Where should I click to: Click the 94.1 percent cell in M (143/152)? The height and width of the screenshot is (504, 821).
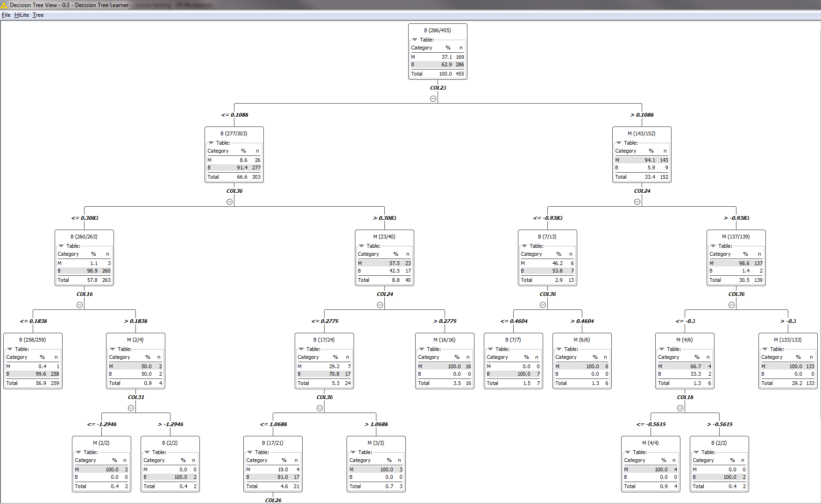click(650, 160)
